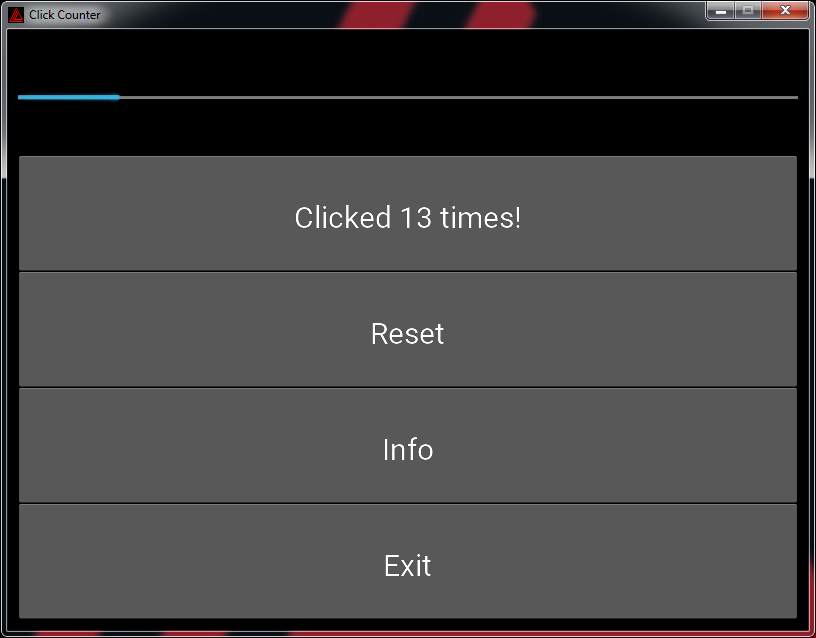
Task: Click the black empty area above progress bar
Action: coord(408,61)
